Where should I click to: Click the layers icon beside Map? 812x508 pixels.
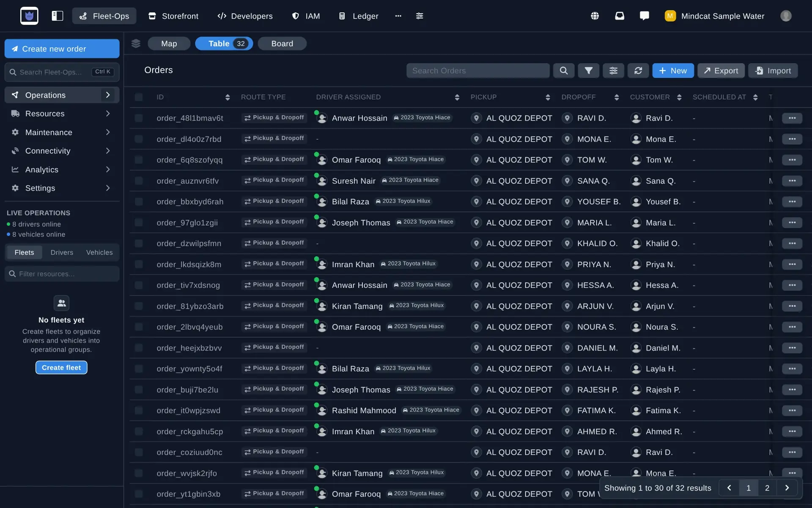(x=136, y=44)
